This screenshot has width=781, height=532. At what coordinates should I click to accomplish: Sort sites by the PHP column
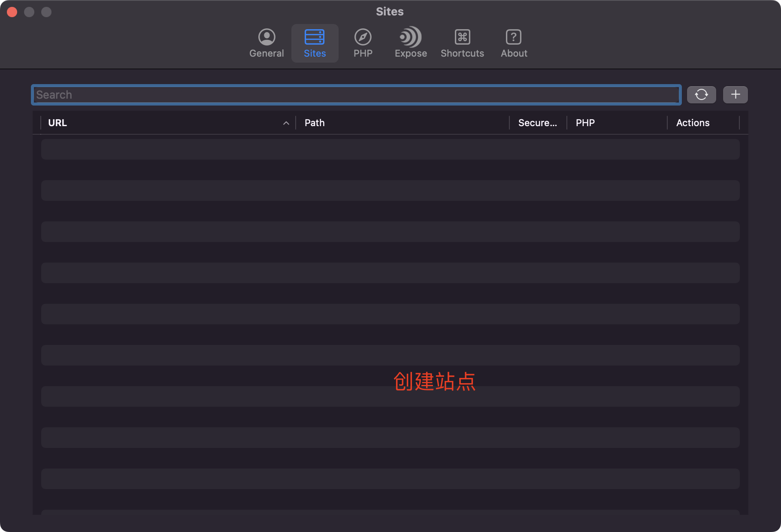(x=584, y=123)
